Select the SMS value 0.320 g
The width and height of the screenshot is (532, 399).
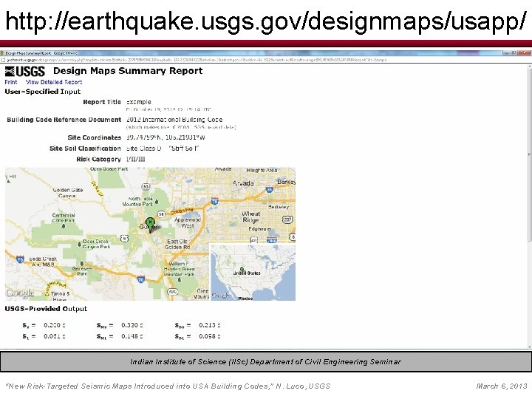(x=132, y=325)
